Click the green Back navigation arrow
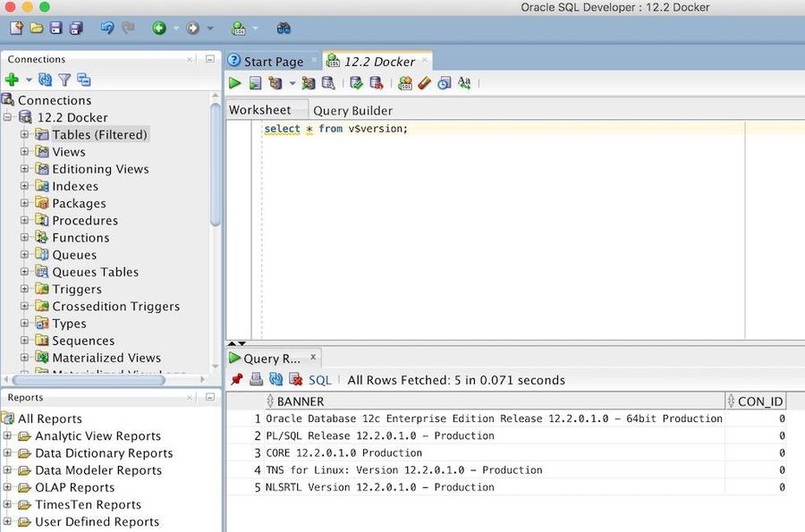Image resolution: width=805 pixels, height=532 pixels. click(x=159, y=28)
